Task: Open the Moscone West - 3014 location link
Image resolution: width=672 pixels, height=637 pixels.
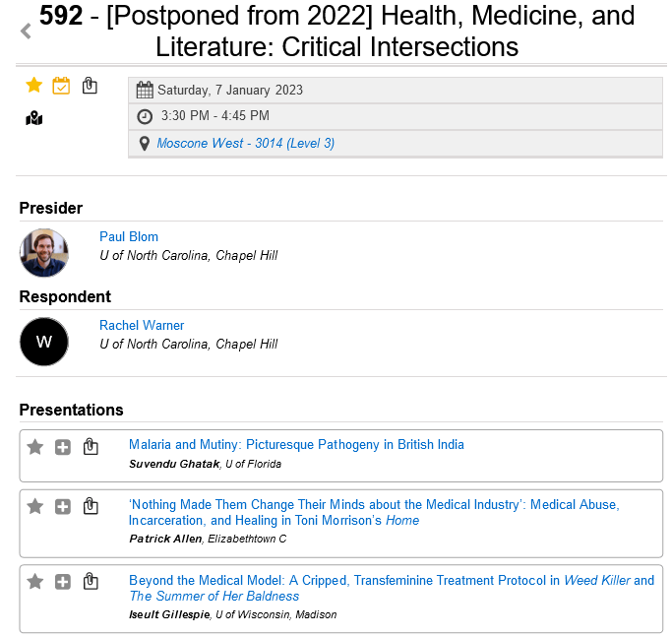Action: 245,143
